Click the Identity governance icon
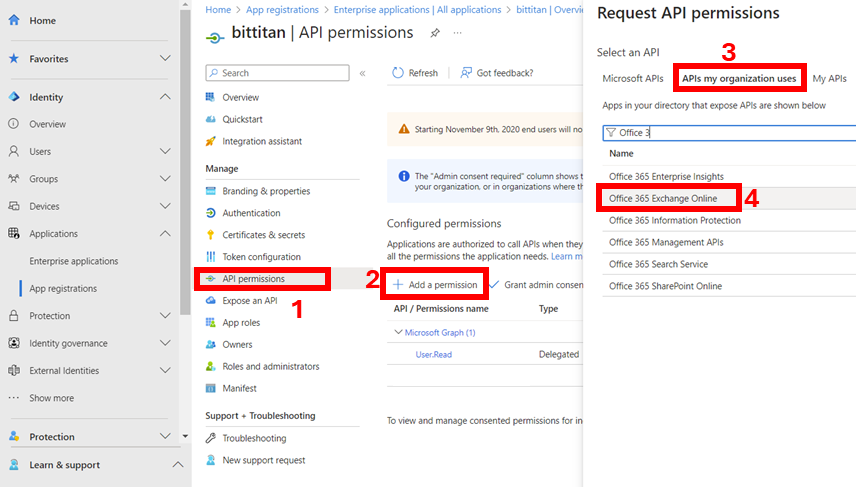This screenshot has width=856, height=487. point(14,343)
